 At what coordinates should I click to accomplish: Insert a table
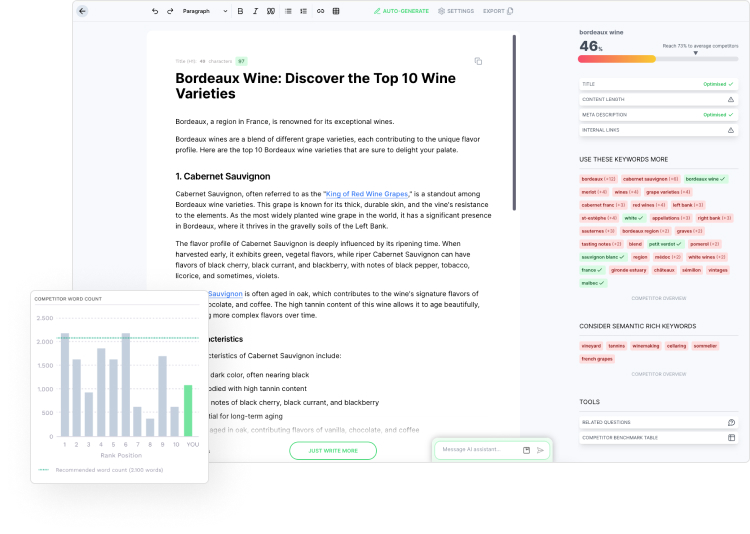(336, 11)
